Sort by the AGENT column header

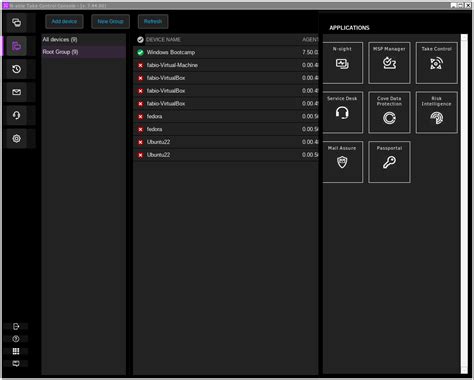coord(310,40)
